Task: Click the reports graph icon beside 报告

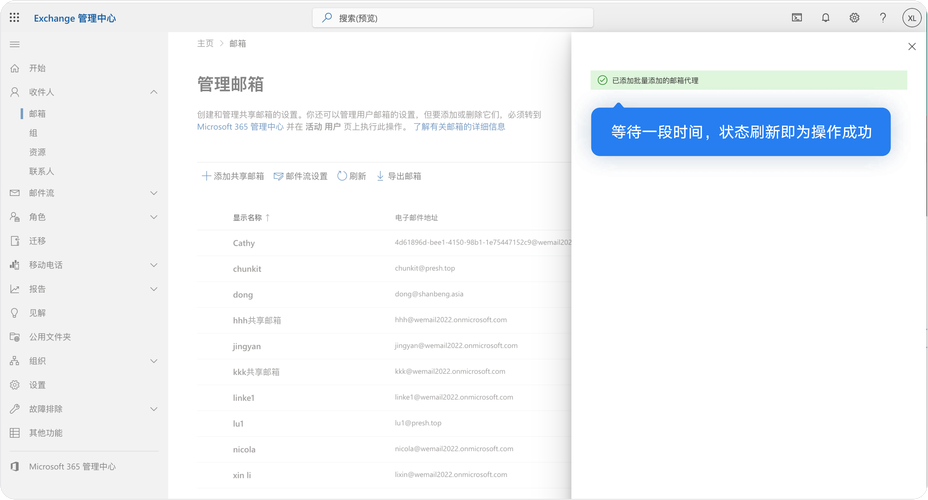Action: point(15,289)
